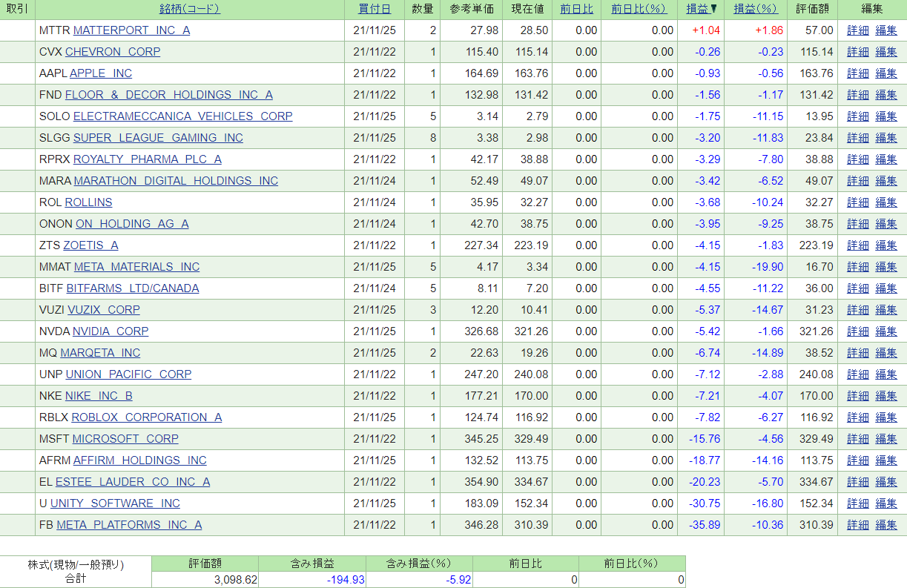Select total 評価額 value 3,098.62
The height and width of the screenshot is (588, 907).
point(236,580)
